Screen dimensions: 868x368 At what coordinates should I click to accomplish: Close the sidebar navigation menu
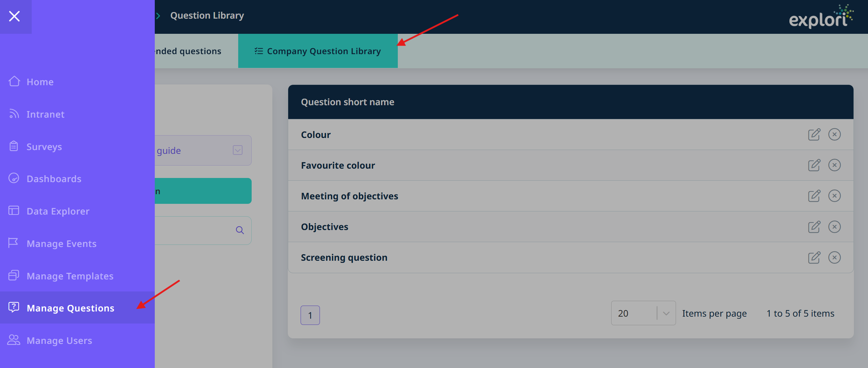coord(14,16)
